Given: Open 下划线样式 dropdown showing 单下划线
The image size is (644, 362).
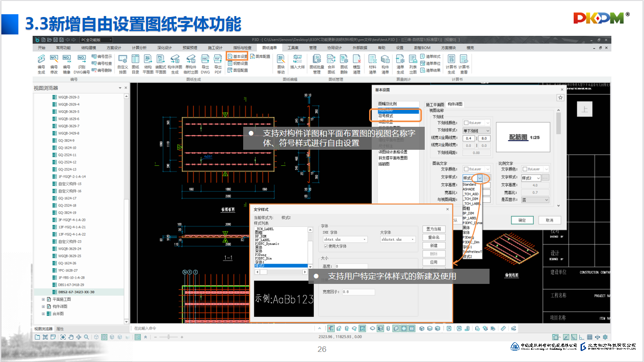Looking at the screenshot, I should pos(477,131).
